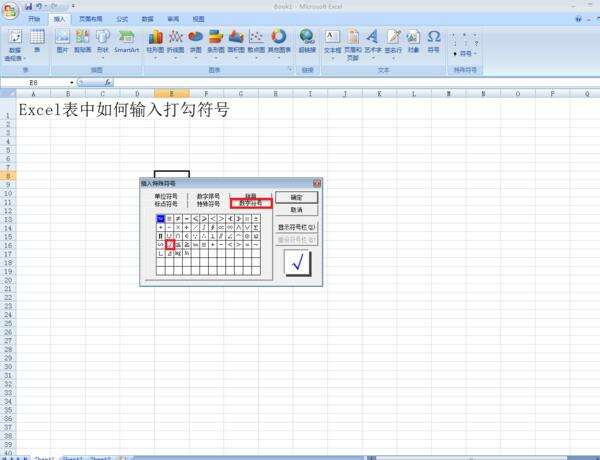This screenshot has height=460, width=600.
Task: Expand the 形状 shapes dropdown arrow
Action: point(103,58)
